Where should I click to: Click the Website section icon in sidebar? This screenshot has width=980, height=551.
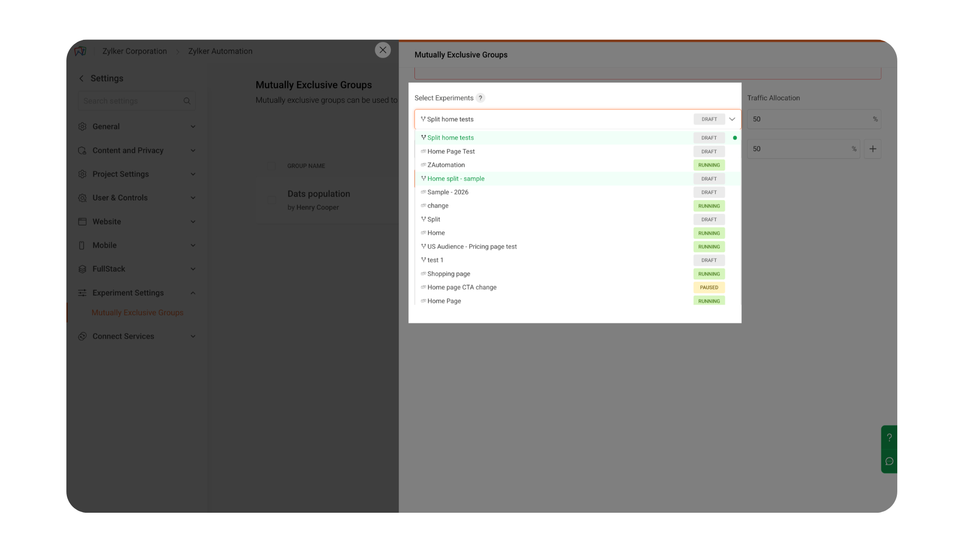pos(82,221)
